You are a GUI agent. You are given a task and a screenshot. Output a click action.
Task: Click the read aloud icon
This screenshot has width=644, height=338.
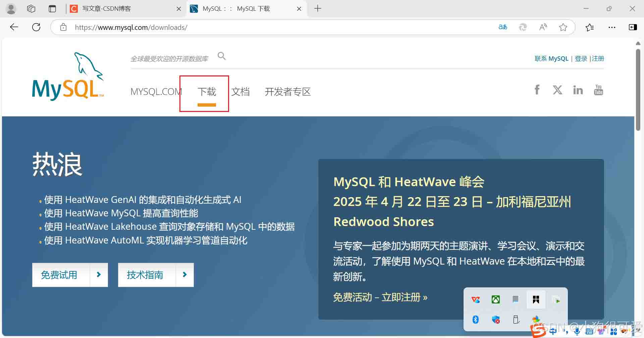click(543, 27)
